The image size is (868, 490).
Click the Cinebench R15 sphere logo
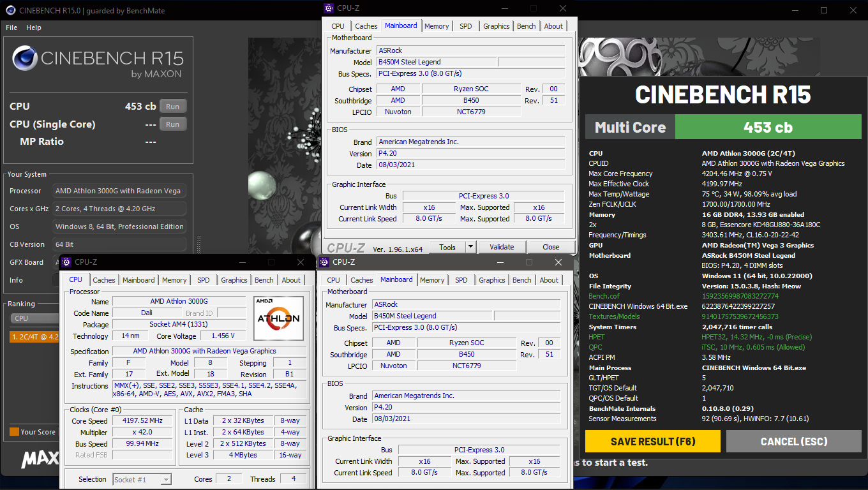[24, 59]
